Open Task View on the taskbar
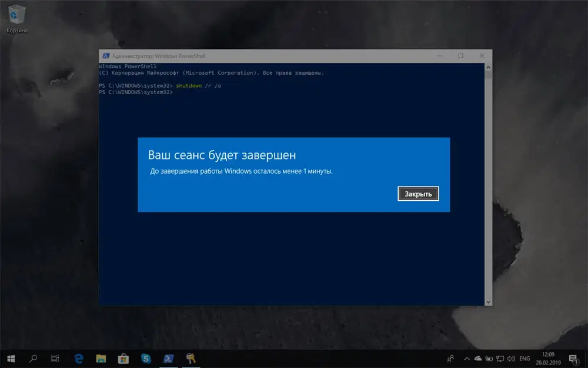The height and width of the screenshot is (368, 588). pyautogui.click(x=54, y=357)
